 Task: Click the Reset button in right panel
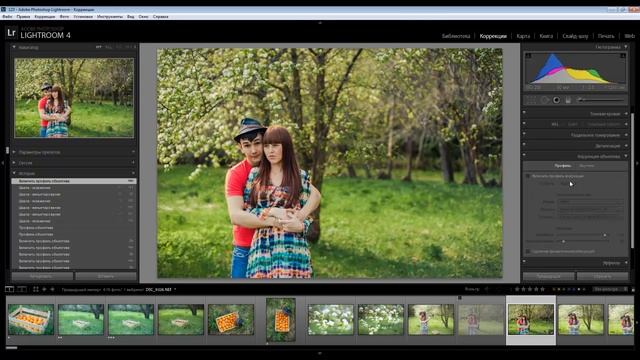pos(602,276)
